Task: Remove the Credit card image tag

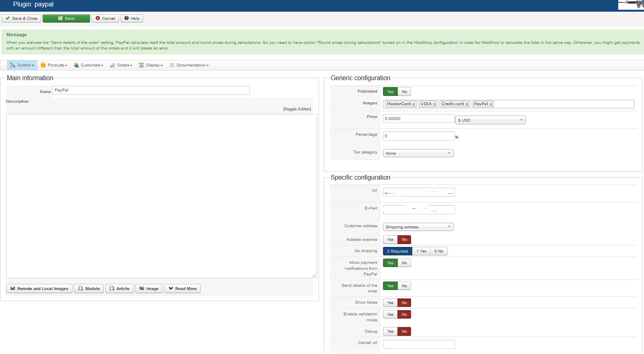Action: (467, 104)
